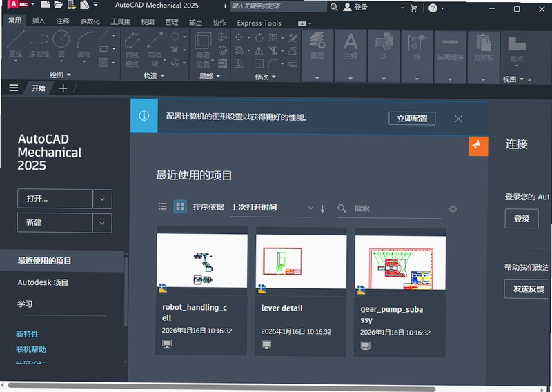
Task: Switch to the Express Tools ribbon tab
Action: click(x=259, y=23)
